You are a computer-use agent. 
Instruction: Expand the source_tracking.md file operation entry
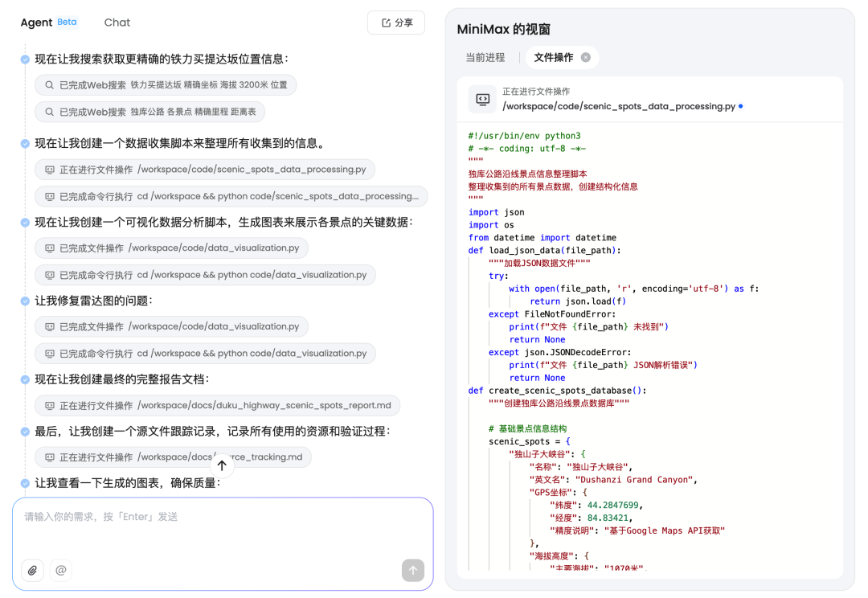pos(173,457)
